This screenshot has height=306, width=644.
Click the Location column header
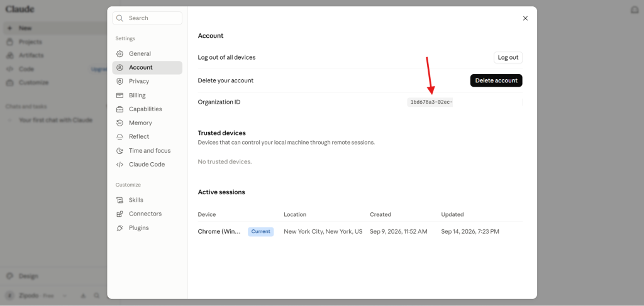[x=295, y=214]
